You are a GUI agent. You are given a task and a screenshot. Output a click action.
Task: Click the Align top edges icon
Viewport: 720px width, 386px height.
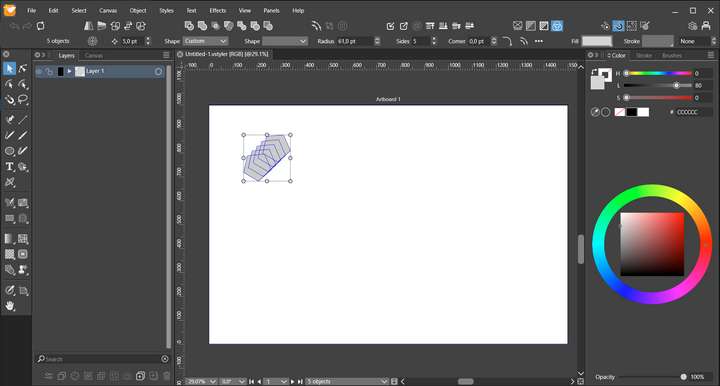tap(430, 26)
